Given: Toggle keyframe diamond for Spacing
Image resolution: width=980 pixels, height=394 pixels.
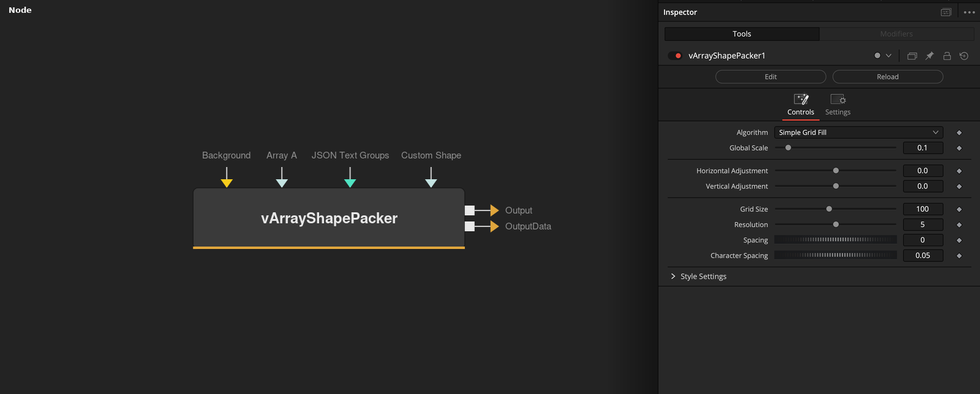Looking at the screenshot, I should pos(959,240).
